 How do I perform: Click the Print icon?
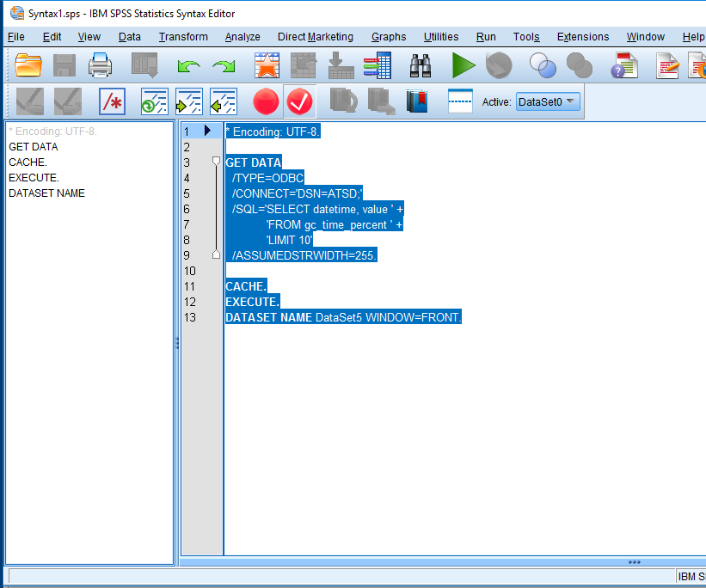pos(100,65)
